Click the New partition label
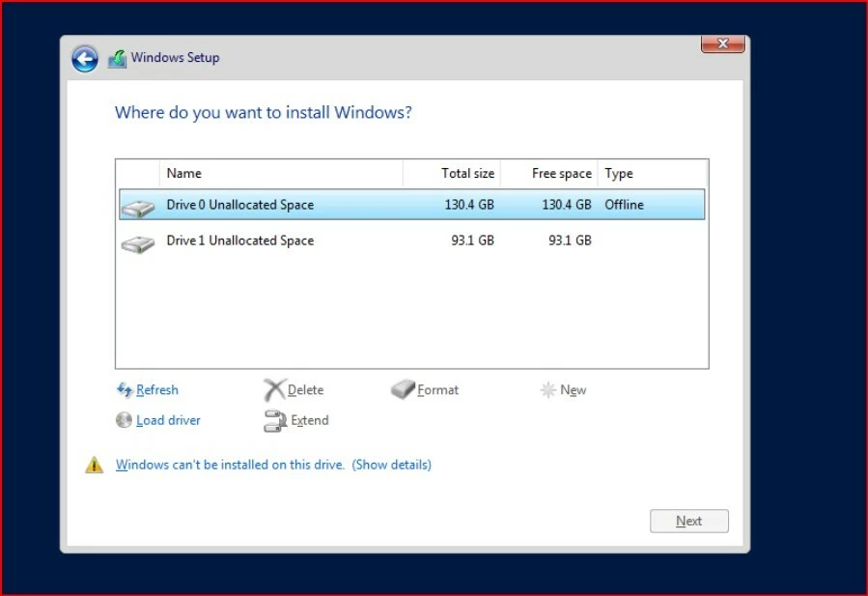The width and height of the screenshot is (868, 596). pyautogui.click(x=573, y=390)
